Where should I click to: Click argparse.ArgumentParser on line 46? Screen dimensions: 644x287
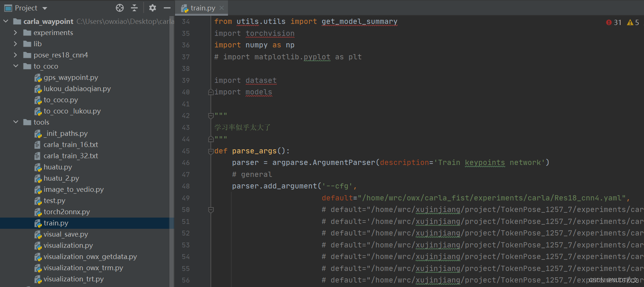[324, 163]
